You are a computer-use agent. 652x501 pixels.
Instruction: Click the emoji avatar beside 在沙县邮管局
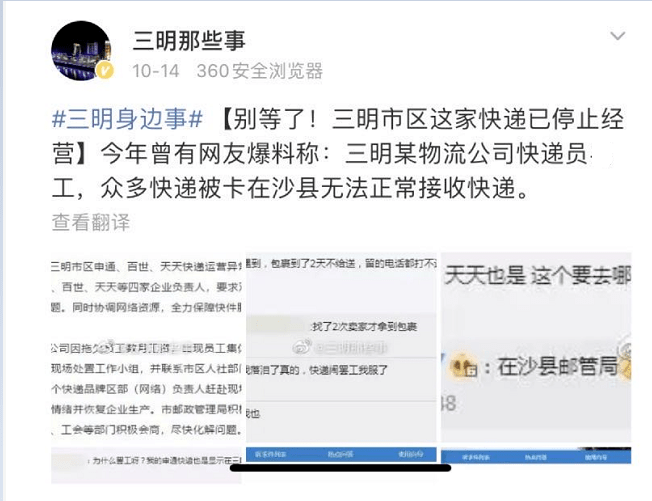click(x=464, y=366)
